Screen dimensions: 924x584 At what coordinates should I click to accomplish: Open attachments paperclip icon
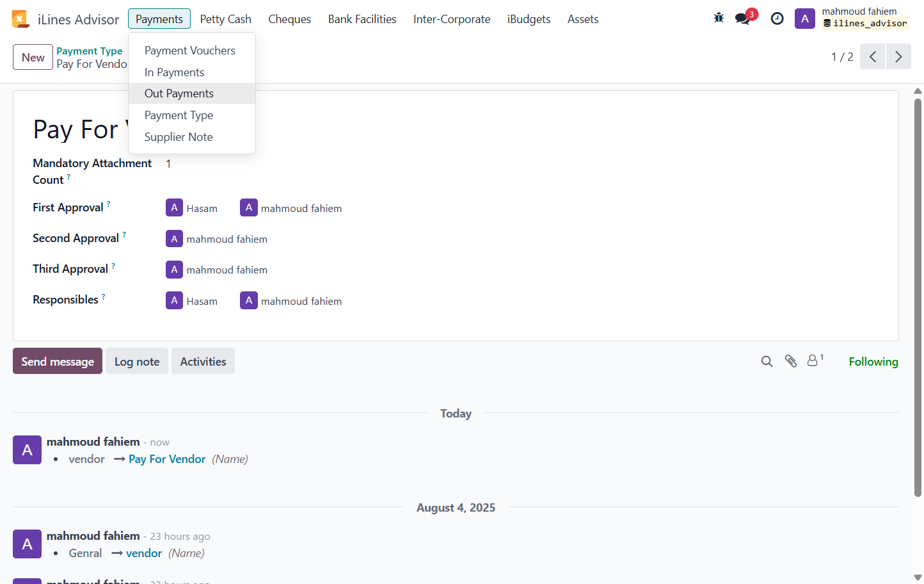(x=791, y=361)
